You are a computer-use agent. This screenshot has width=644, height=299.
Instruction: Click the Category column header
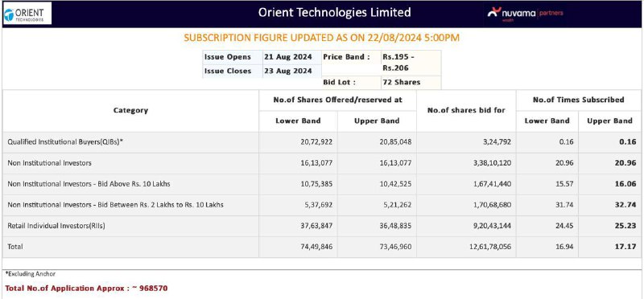(x=130, y=110)
